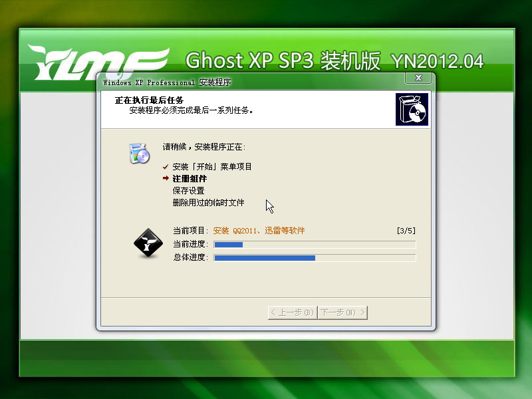Click the Ghost XP SP3 装机版 banner text
The height and width of the screenshot is (399, 532).
(x=283, y=61)
